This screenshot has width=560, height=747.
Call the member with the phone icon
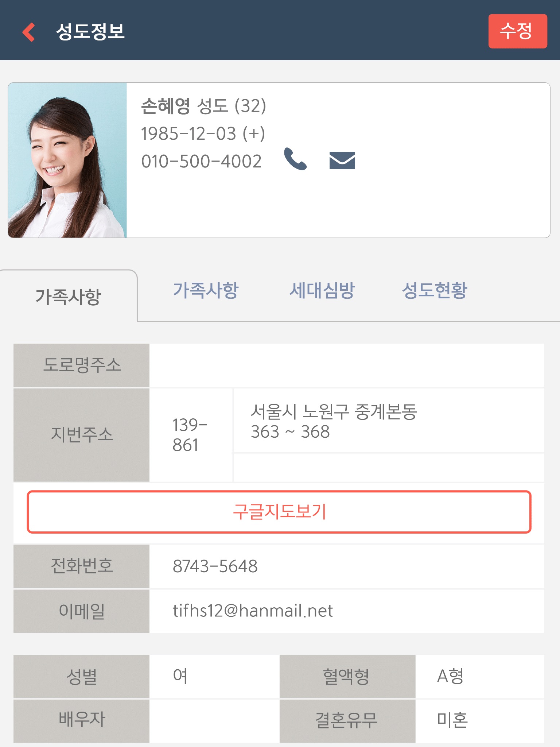[295, 159]
